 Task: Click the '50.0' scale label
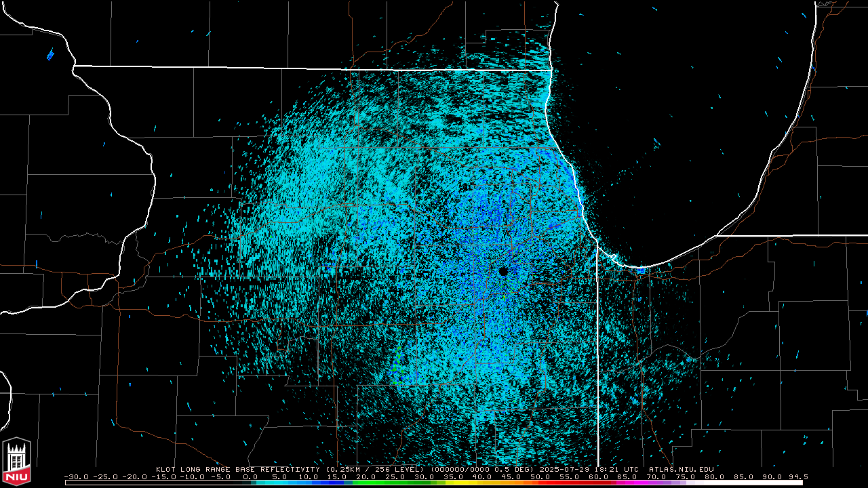[x=540, y=476]
